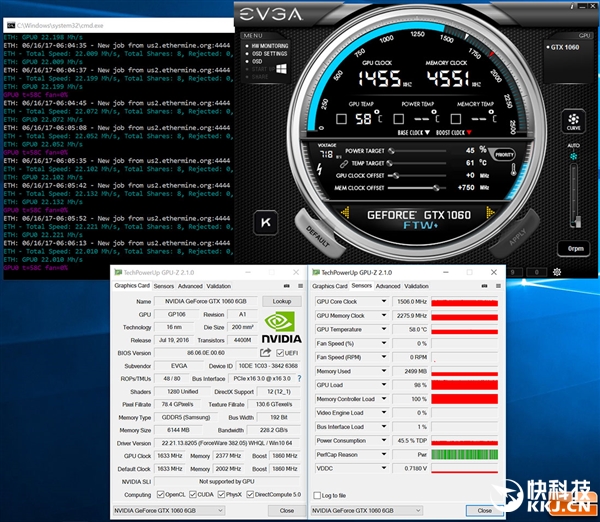Toggle the MEMORY TEMP checkbox
Screen dimensions: 600x522
tap(455, 119)
